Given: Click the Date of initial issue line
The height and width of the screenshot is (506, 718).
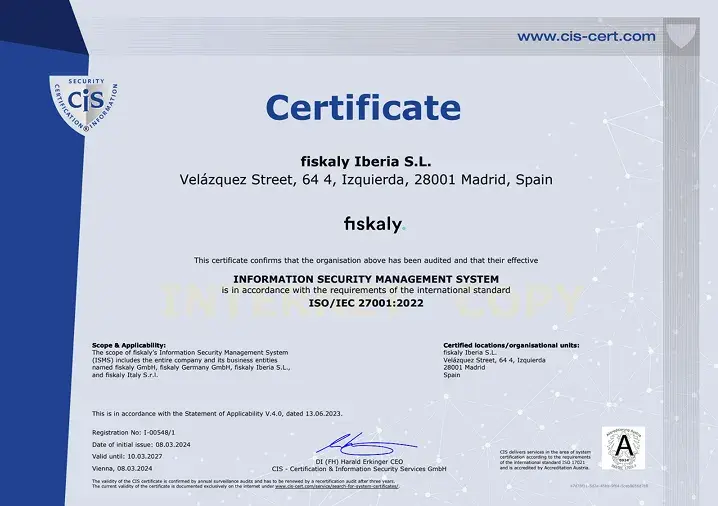Looking at the screenshot, I should pyautogui.click(x=141, y=444).
